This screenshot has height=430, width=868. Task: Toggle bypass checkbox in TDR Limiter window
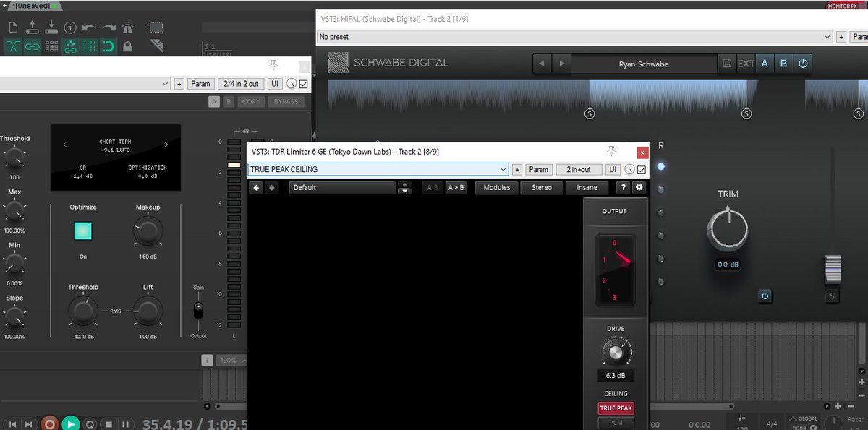tap(641, 170)
